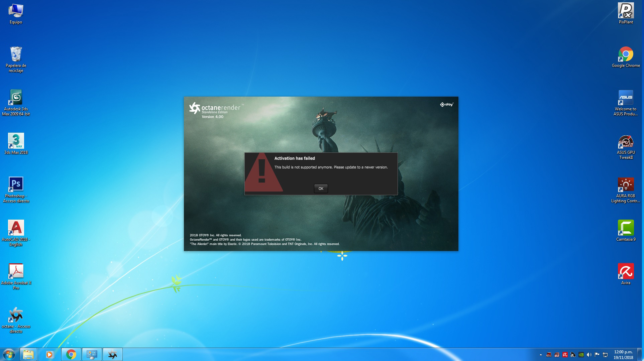
Task: Open 3ds Max 2018 desktop shortcut
Action: point(16,141)
